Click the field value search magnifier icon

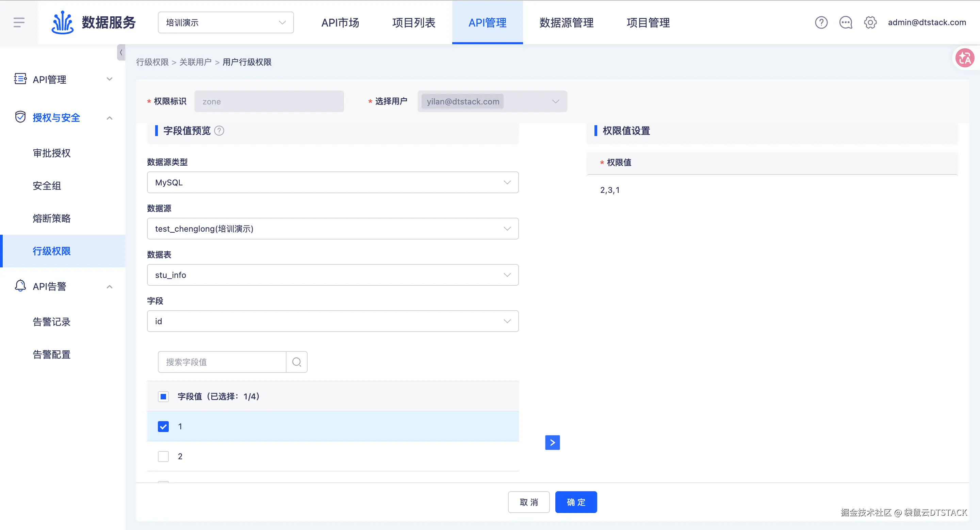[x=297, y=362]
